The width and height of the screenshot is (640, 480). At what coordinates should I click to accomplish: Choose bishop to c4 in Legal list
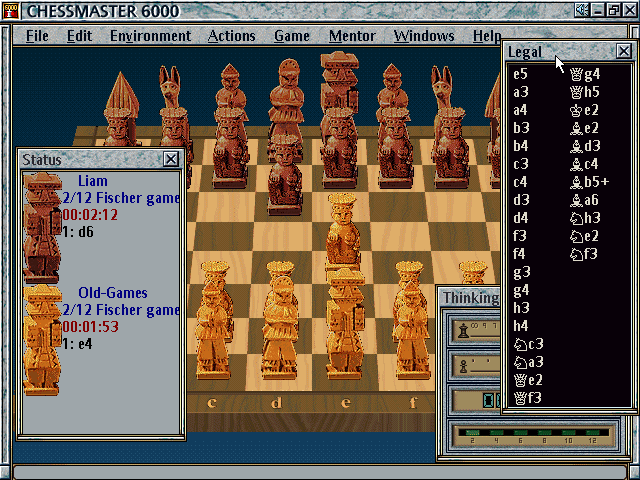(x=584, y=164)
